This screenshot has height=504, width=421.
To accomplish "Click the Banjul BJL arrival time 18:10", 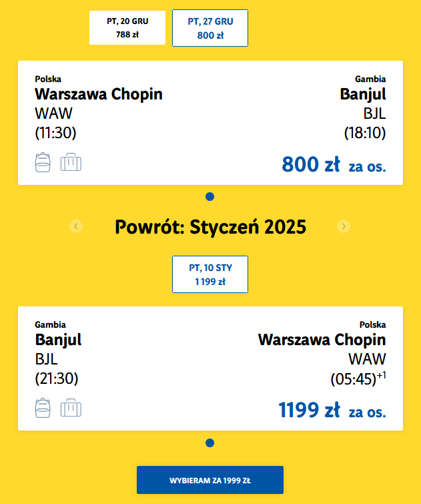I will (365, 133).
